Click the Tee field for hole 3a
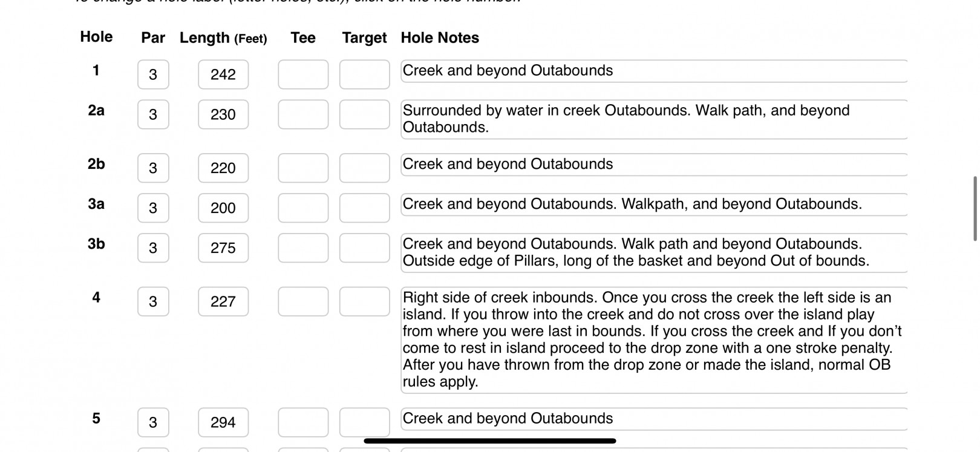Screen dimensions: 980x452 click(x=303, y=208)
